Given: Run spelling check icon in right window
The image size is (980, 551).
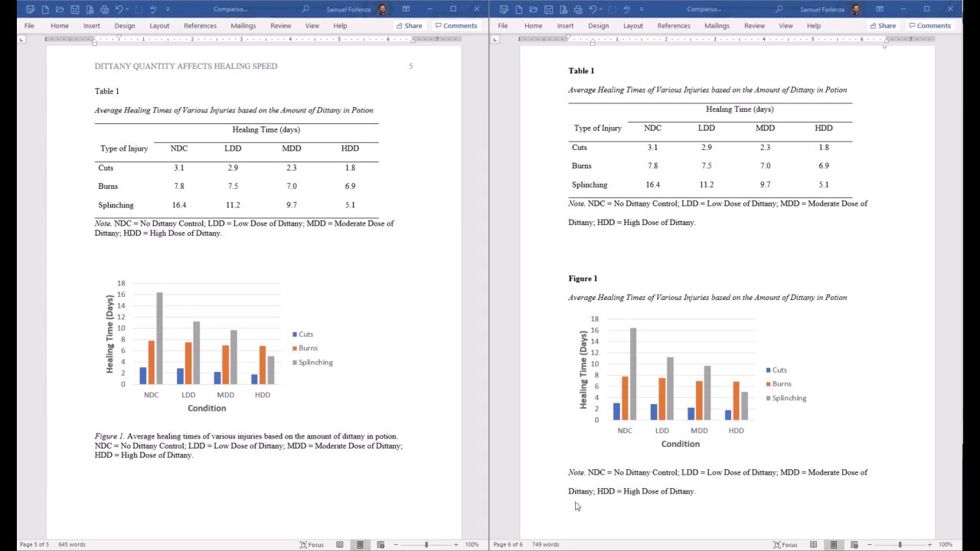Looking at the screenshot, I should tap(627, 9).
